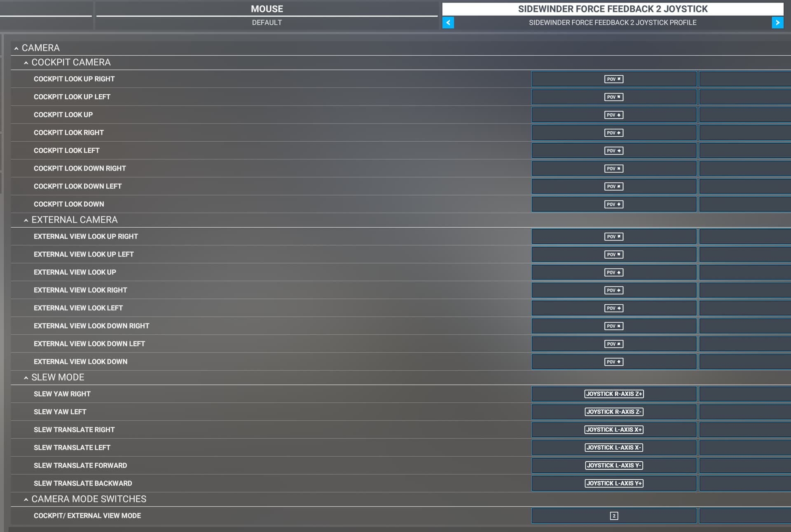The image size is (791, 532).
Task: Select the Cockpit Look Up Left row label
Action: [72, 97]
